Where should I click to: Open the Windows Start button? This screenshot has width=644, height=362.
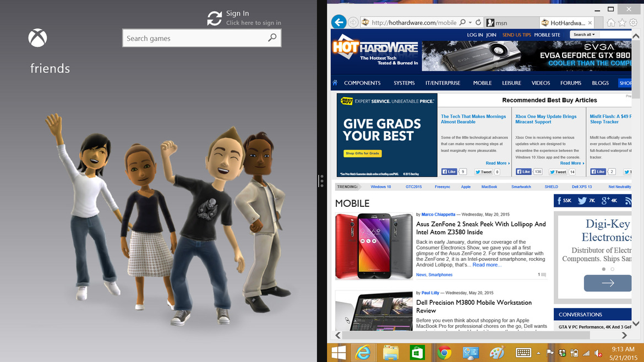[339, 353]
